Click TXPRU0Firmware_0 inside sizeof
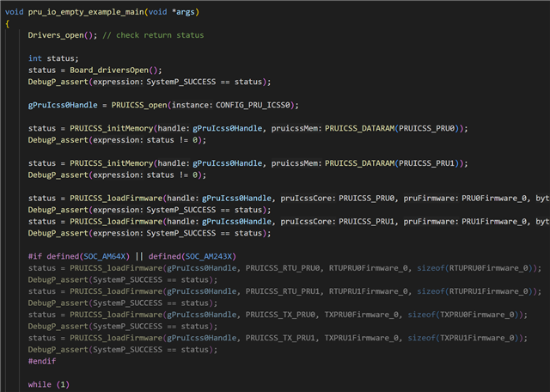The width and height of the screenshot is (550, 392). tap(477, 315)
